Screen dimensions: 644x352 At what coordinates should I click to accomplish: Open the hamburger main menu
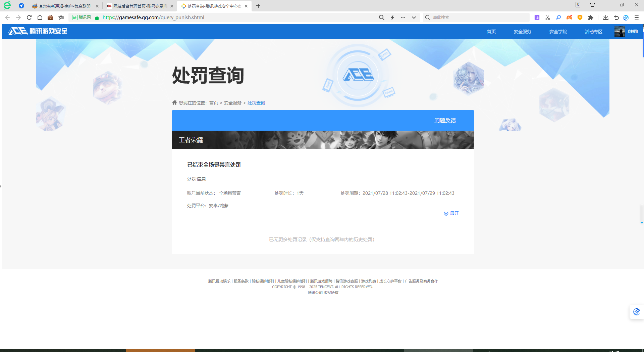click(637, 17)
